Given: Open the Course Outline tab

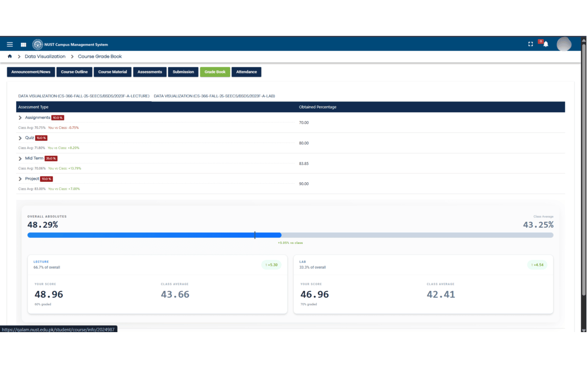Looking at the screenshot, I should [74, 72].
